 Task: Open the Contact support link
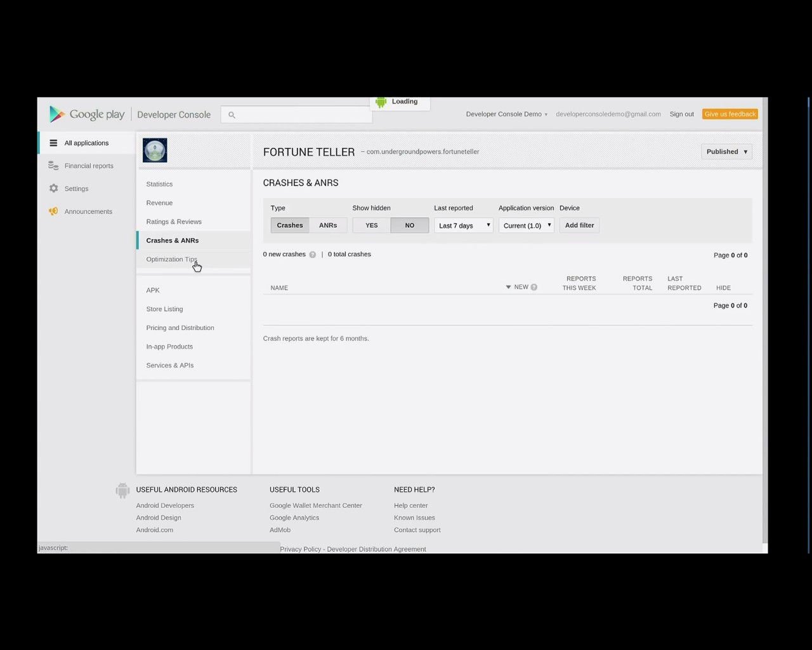click(417, 530)
